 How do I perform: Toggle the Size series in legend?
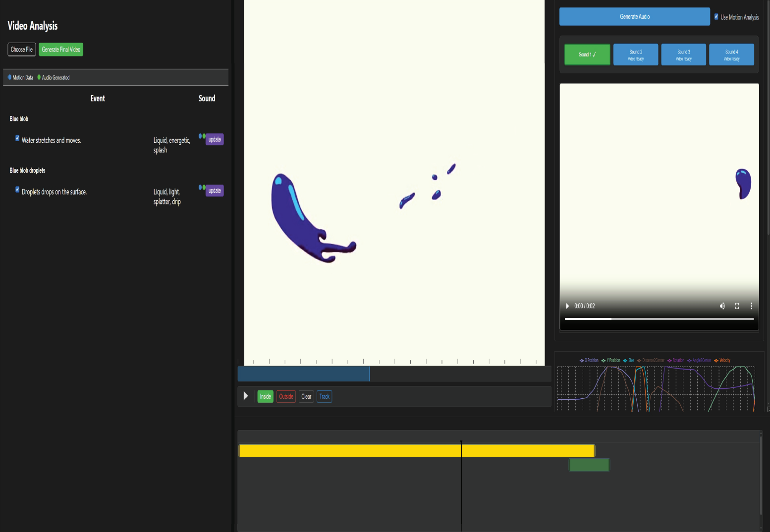pyautogui.click(x=628, y=361)
